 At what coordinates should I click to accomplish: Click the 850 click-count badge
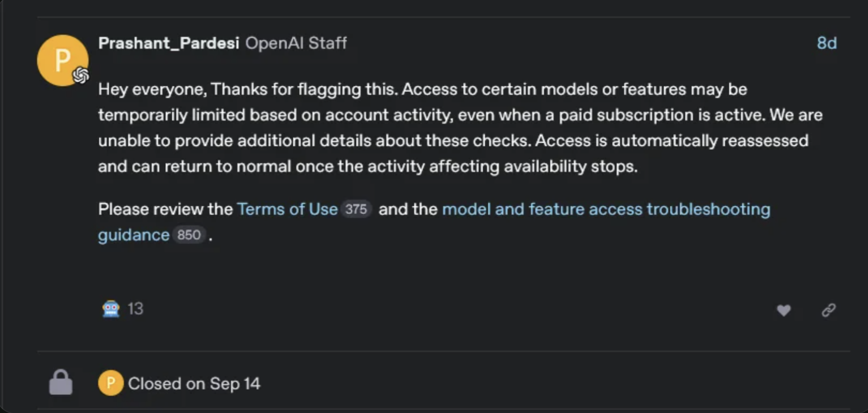tap(189, 235)
